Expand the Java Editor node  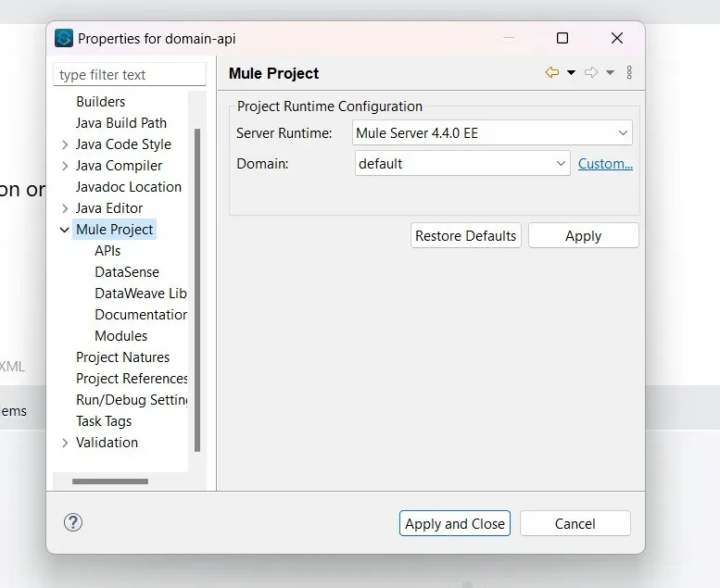(x=65, y=208)
